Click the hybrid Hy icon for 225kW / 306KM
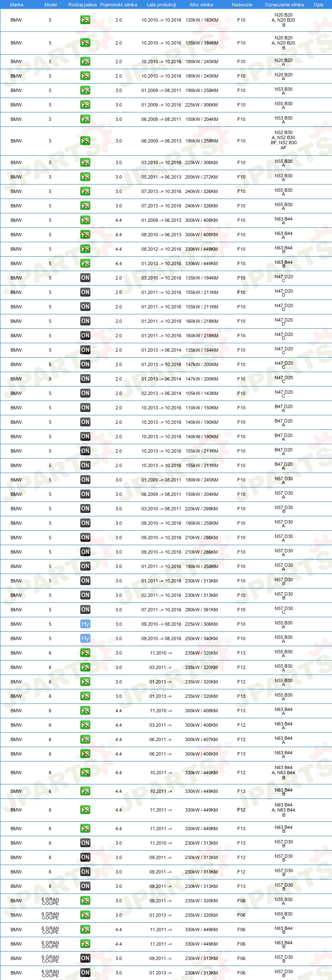Image resolution: width=332 pixels, height=980 pixels. [x=85, y=624]
